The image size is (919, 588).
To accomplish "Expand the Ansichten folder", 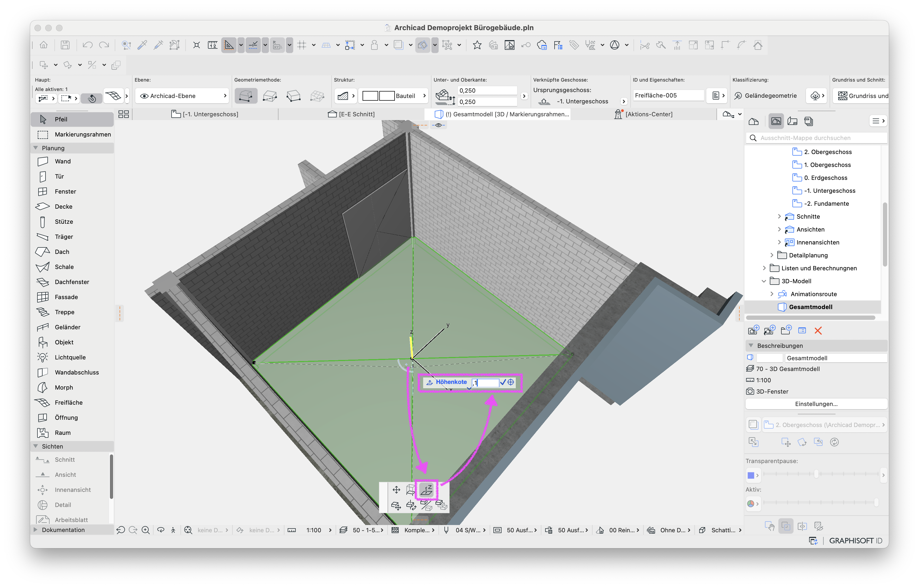I will [x=779, y=229].
